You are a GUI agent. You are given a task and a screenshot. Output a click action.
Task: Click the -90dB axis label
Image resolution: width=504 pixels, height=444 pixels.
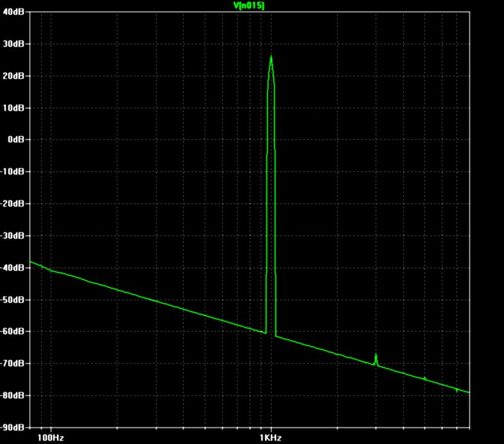pyautogui.click(x=12, y=427)
